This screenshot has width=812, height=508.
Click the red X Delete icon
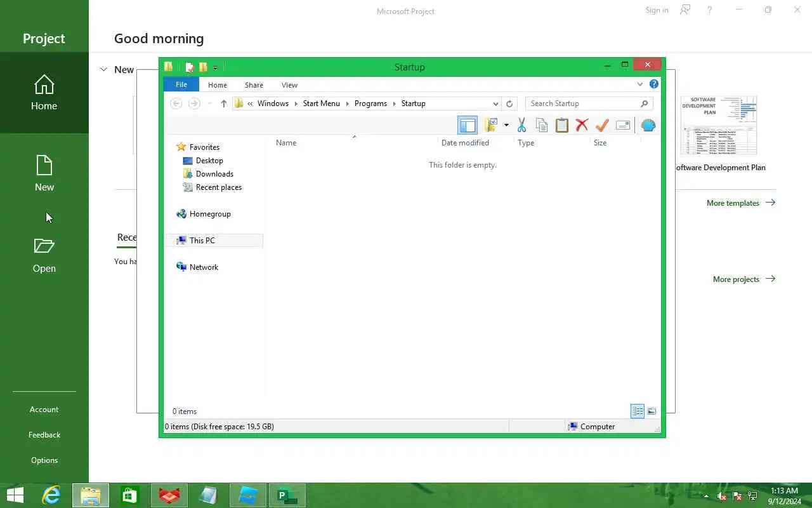[582, 125]
